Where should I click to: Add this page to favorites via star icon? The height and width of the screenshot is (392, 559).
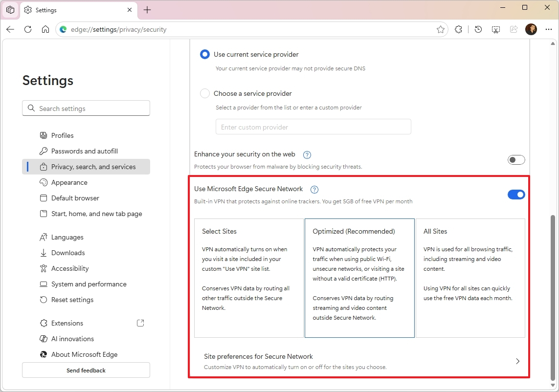point(440,29)
